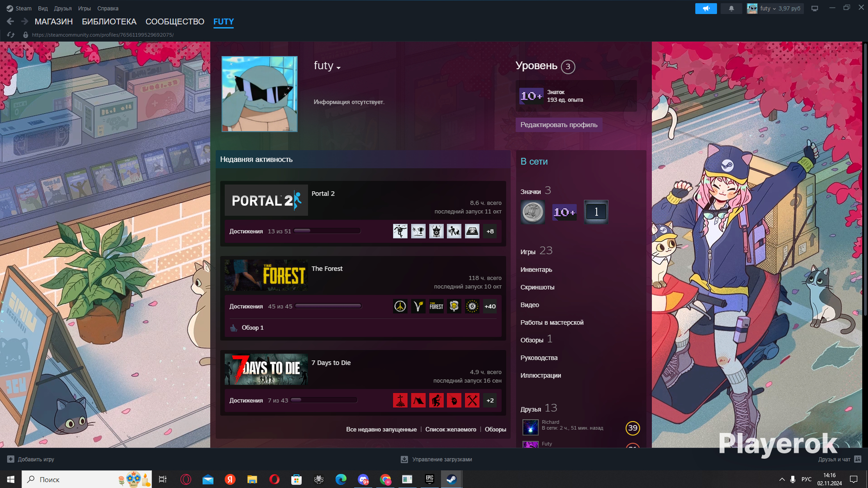Open the СООБЩЕСТВО tab
The height and width of the screenshot is (488, 868).
point(175,21)
